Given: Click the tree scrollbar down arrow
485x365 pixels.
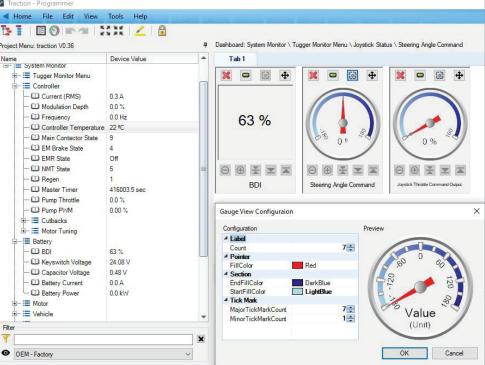Looking at the screenshot, I should tap(203, 317).
